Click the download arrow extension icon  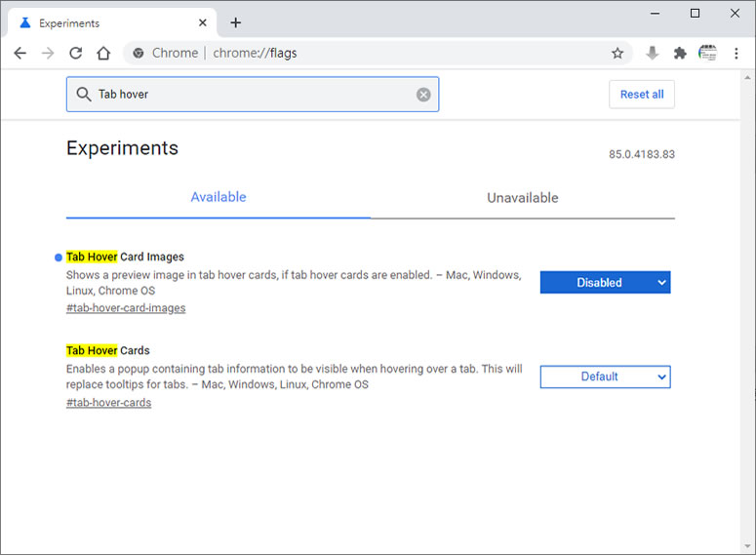653,53
